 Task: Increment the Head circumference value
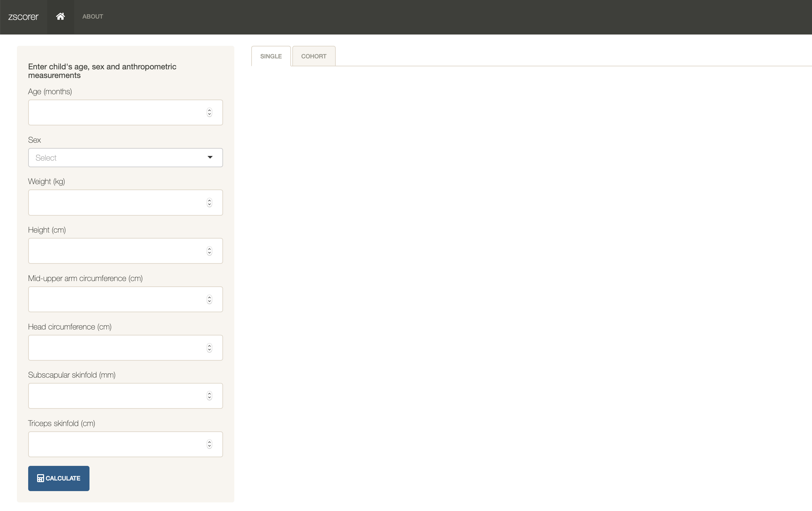tap(209, 346)
